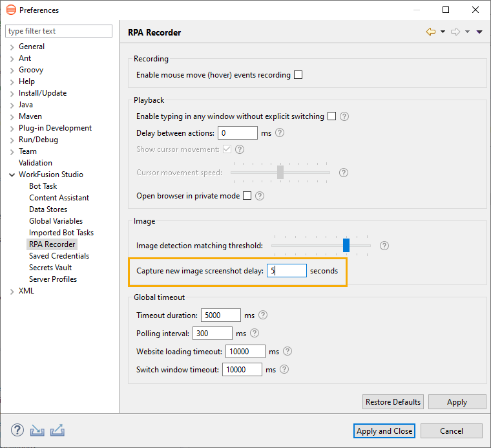The height and width of the screenshot is (448, 491).
Task: Cancel the Preferences dialog
Action: point(451,431)
